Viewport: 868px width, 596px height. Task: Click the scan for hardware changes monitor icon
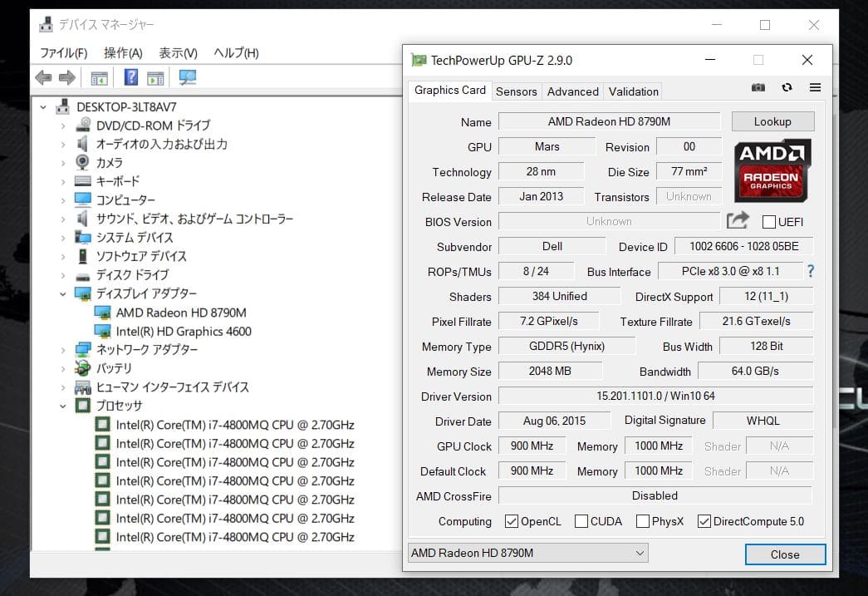tap(188, 77)
